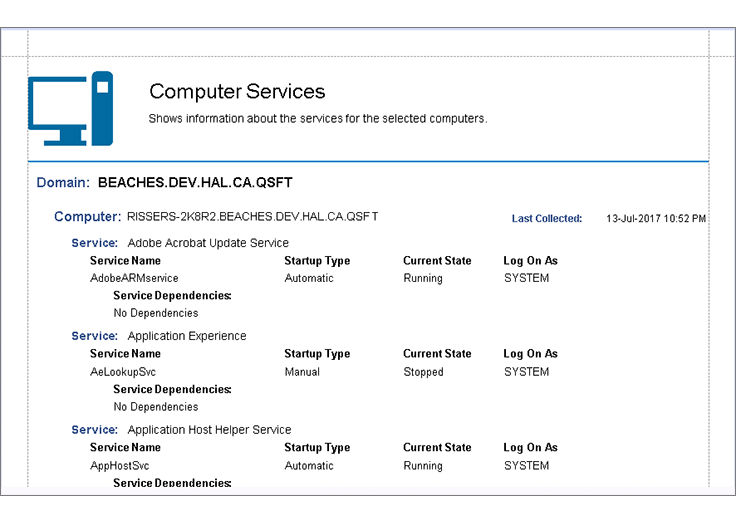Screen dimensions: 736x523
Task: Select the Computer Services report title
Action: point(237,92)
